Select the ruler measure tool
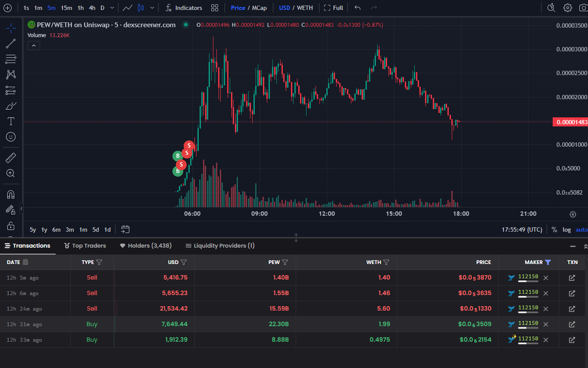 [x=10, y=158]
